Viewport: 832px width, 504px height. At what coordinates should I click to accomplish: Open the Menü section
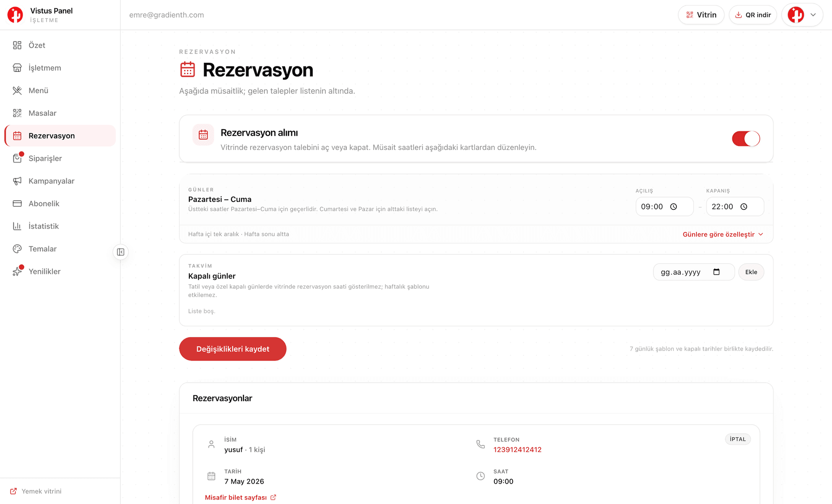tap(60, 91)
